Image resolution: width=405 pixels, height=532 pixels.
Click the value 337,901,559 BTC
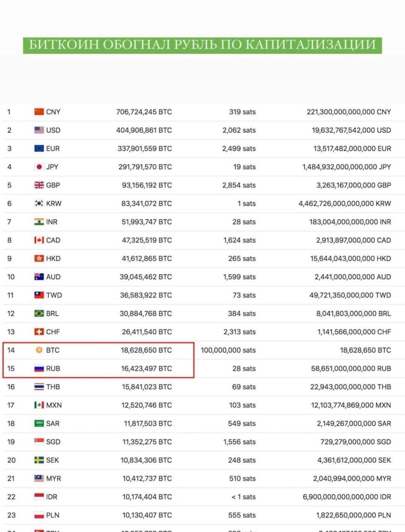tap(145, 148)
